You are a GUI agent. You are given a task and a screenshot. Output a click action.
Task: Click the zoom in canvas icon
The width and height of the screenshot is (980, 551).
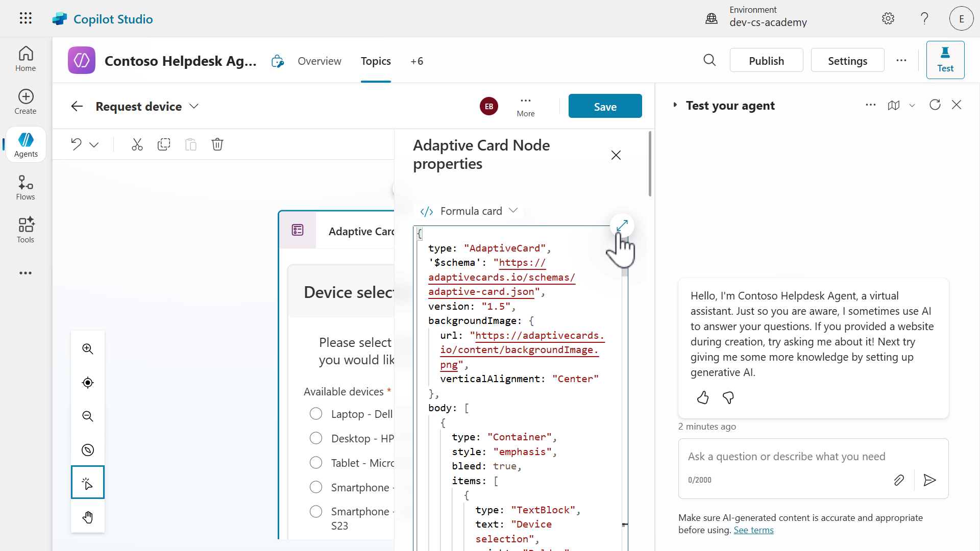click(88, 349)
